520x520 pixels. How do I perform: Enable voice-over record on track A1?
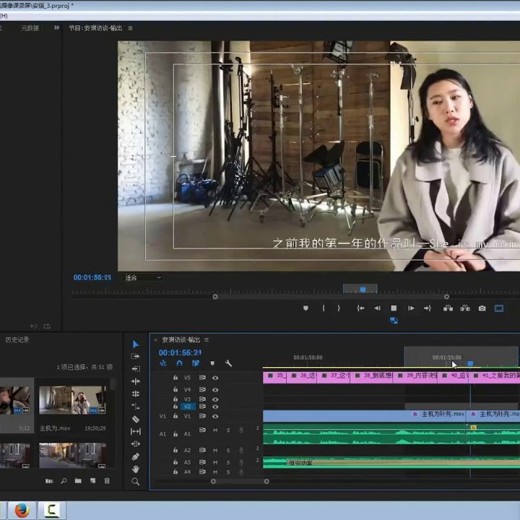point(241,430)
